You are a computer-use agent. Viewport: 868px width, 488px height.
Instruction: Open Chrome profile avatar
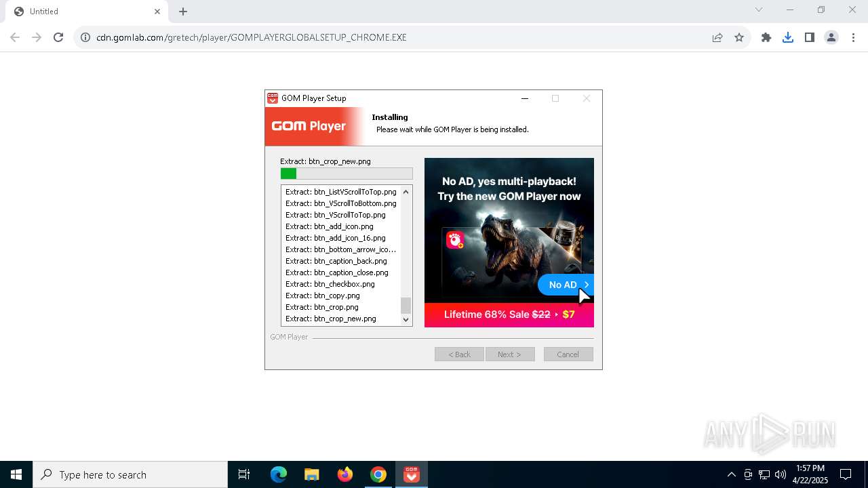pyautogui.click(x=831, y=37)
